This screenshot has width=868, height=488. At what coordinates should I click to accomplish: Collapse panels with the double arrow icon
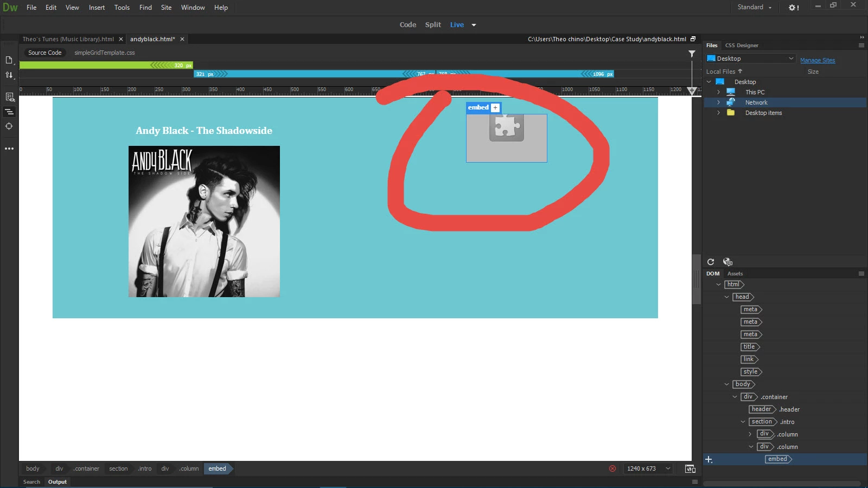[861, 37]
